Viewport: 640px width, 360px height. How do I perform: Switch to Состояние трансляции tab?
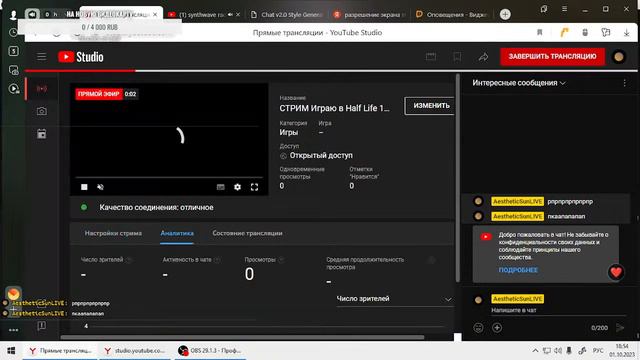[247, 233]
